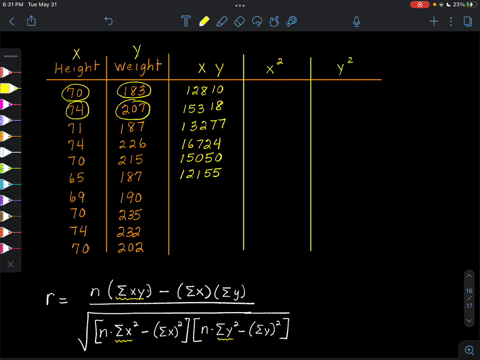The height and width of the screenshot is (360, 480).
Task: Tap the circled weight value 183
Action: click(x=134, y=91)
